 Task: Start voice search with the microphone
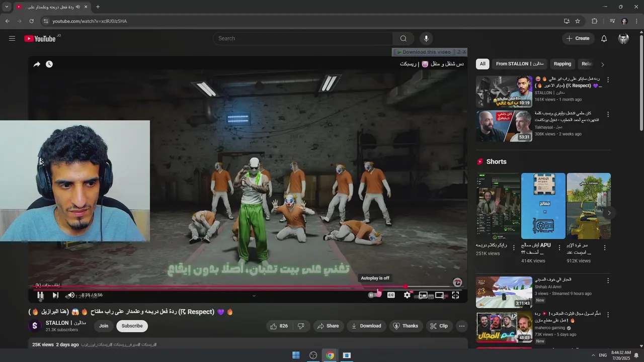(x=426, y=39)
